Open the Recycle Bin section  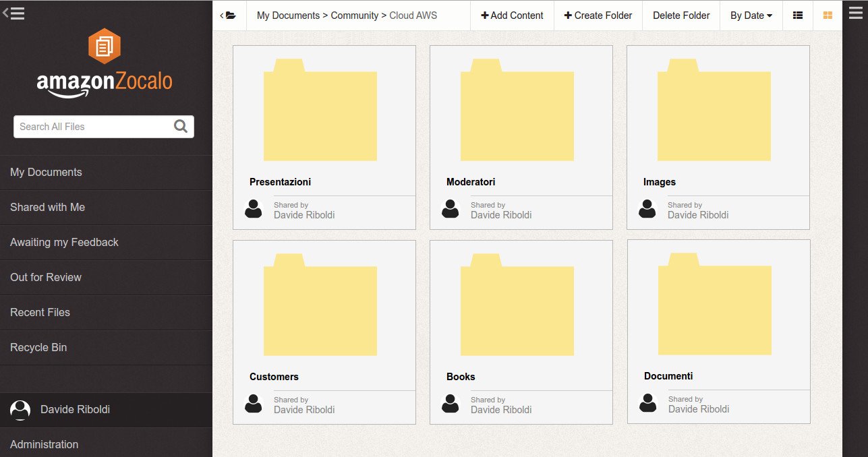pyautogui.click(x=38, y=347)
